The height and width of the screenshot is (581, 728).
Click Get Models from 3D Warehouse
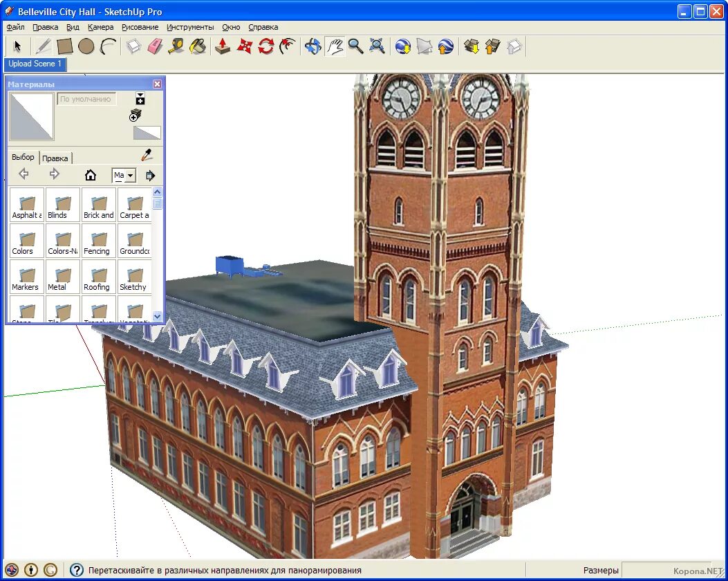472,46
